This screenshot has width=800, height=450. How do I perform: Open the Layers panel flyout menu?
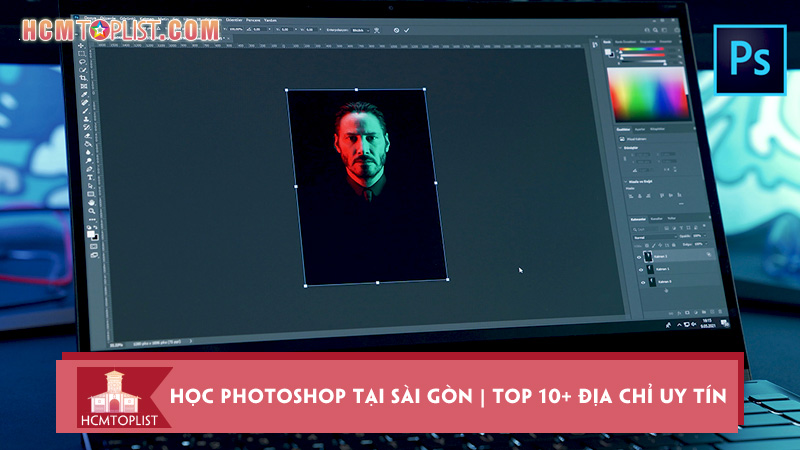tap(710, 217)
